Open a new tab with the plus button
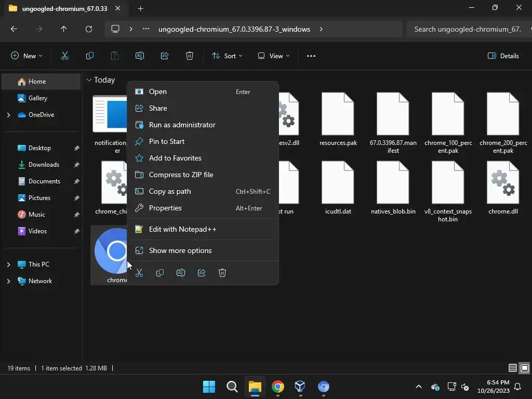532x399 pixels. point(140,9)
